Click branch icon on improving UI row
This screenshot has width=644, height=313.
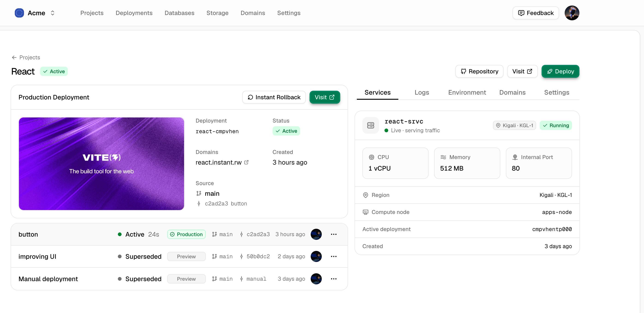[214, 257]
